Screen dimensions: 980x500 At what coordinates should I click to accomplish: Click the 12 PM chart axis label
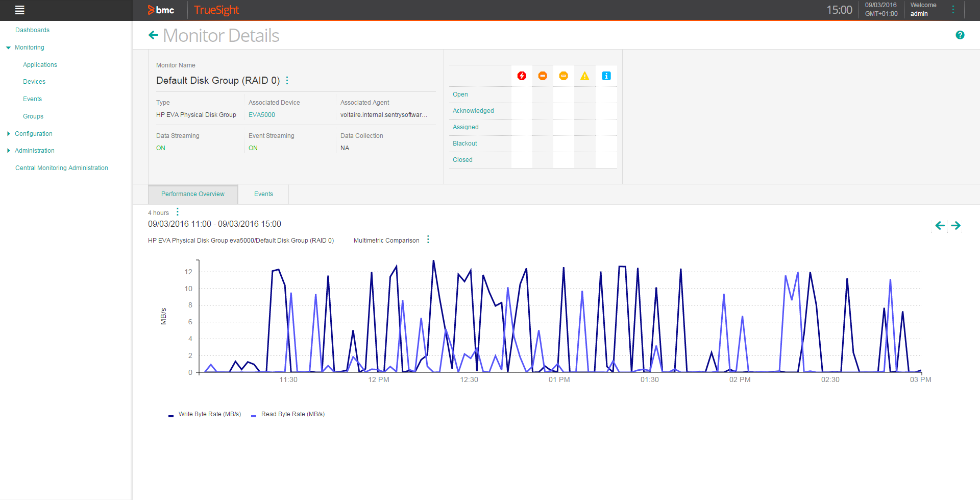[379, 379]
